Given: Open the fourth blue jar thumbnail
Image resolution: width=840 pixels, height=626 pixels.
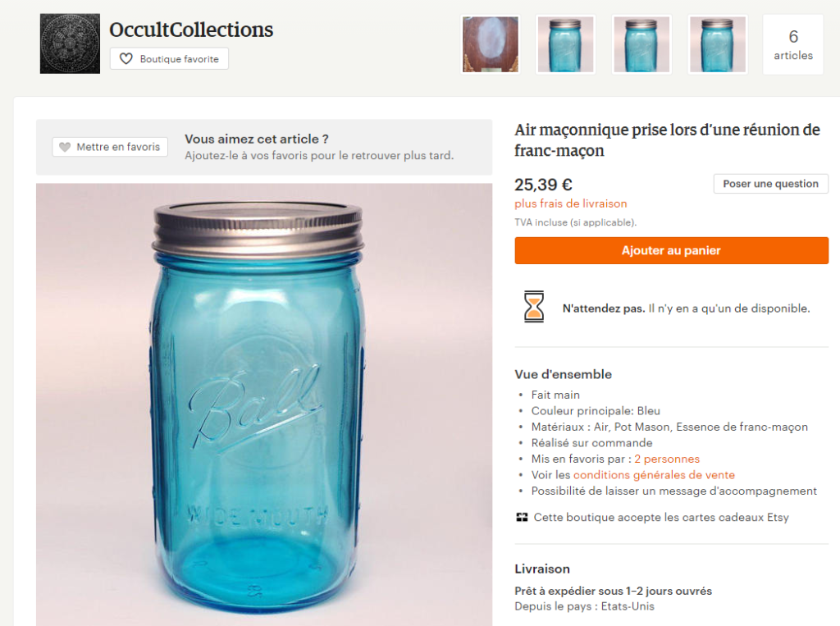Looking at the screenshot, I should tap(718, 44).
